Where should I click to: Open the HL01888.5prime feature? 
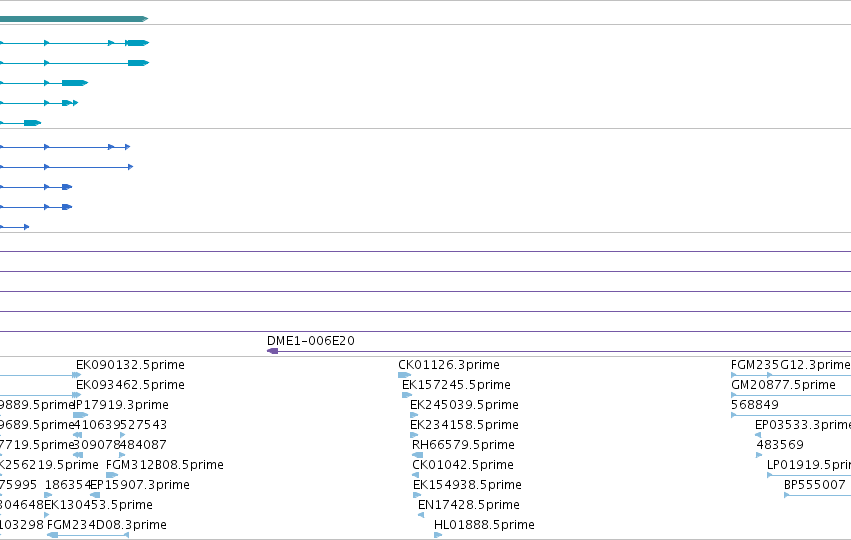click(484, 525)
